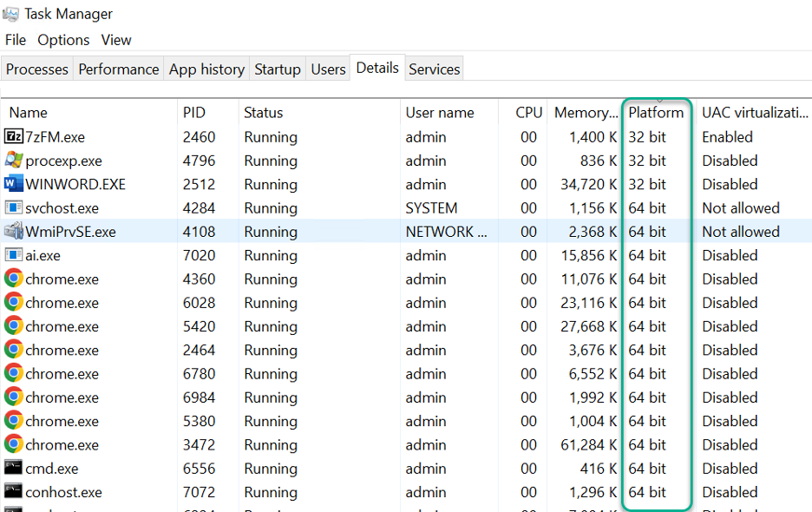
Task: Click the cmd.exe console icon
Action: (14, 468)
